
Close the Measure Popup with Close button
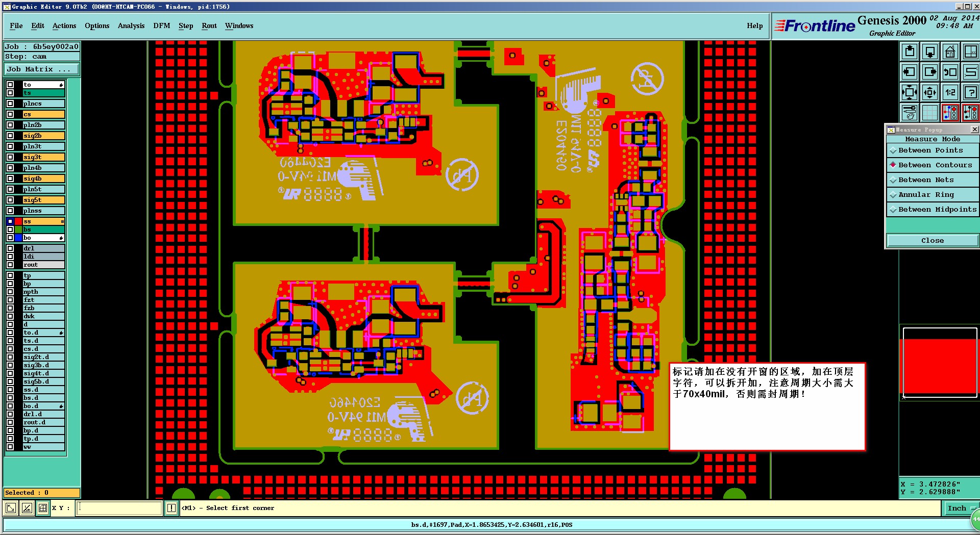click(933, 241)
